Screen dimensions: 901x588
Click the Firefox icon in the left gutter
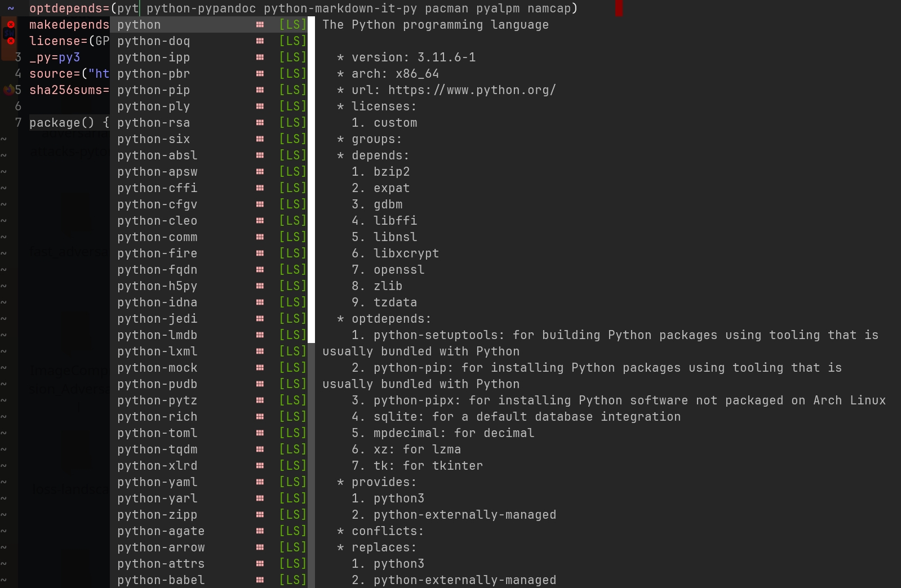tap(8, 90)
